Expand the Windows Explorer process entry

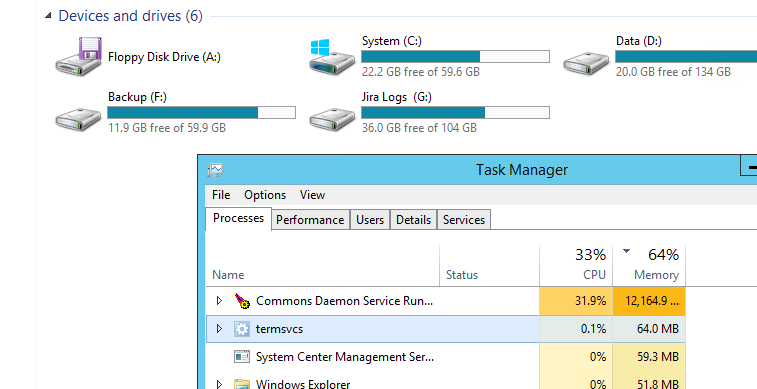tap(219, 385)
